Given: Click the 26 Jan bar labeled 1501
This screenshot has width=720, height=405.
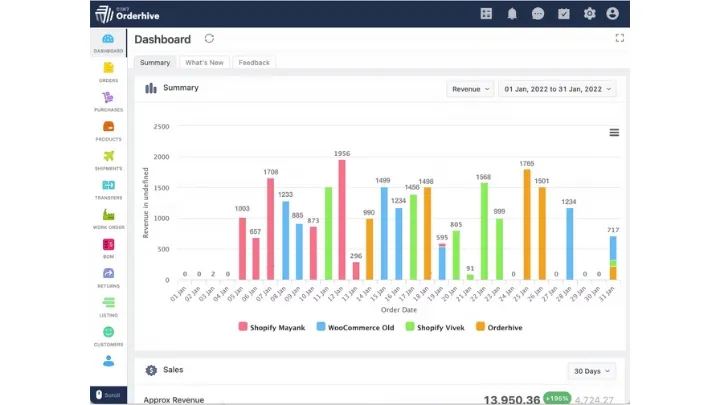Looking at the screenshot, I should coord(542,234).
